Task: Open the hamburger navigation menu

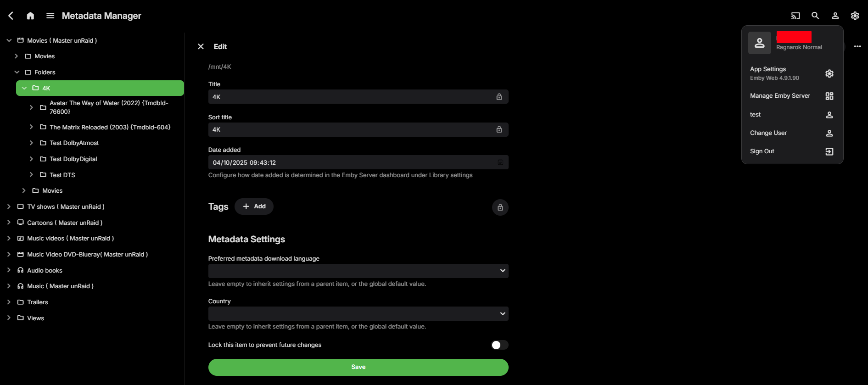Action: [50, 16]
